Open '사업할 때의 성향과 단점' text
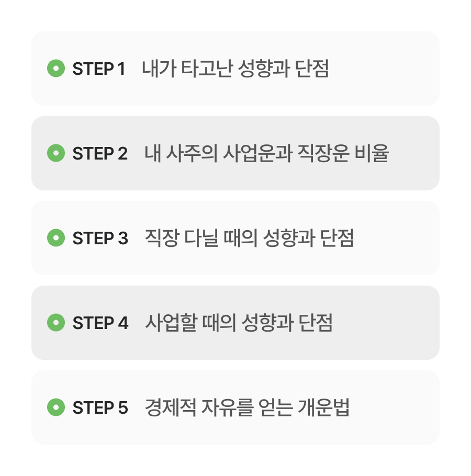471x476 pixels. (x=239, y=323)
